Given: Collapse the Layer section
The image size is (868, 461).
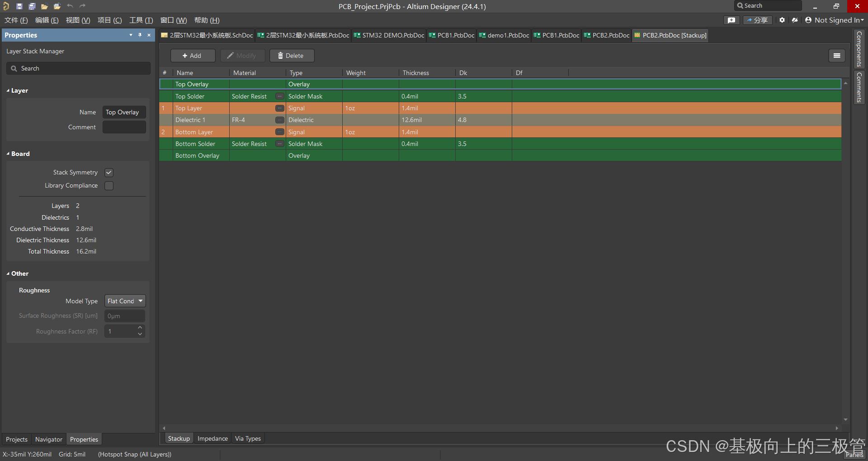Looking at the screenshot, I should coord(8,90).
